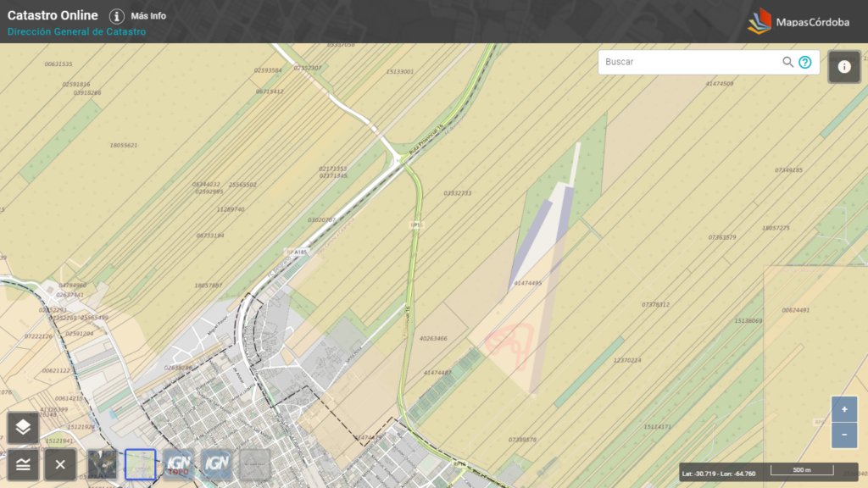Select parcel labeled 11289740

tap(231, 210)
